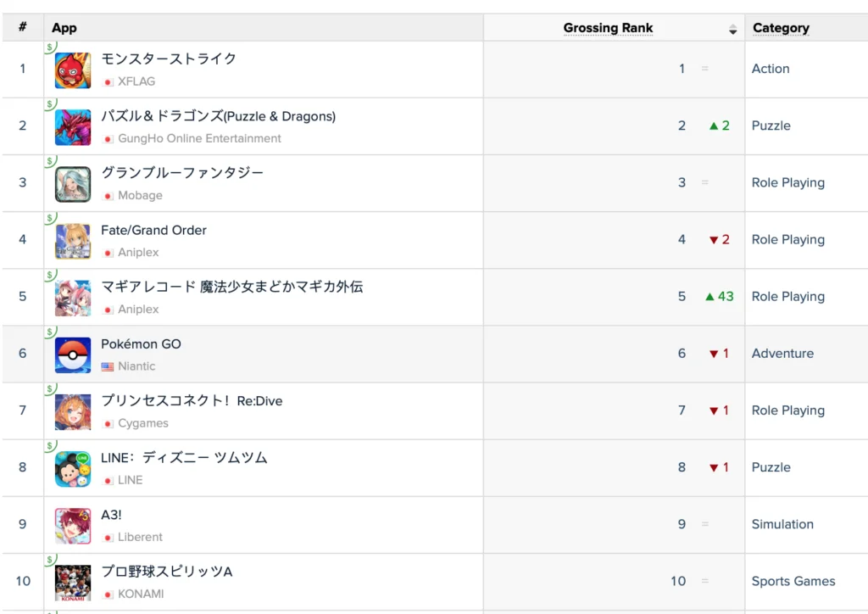Select the モンスターストライク app icon
Viewport: 868px width, 614px height.
point(72,70)
